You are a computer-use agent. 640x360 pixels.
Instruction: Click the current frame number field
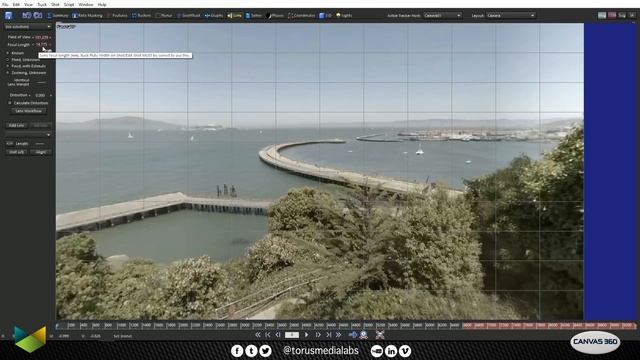click(292, 335)
